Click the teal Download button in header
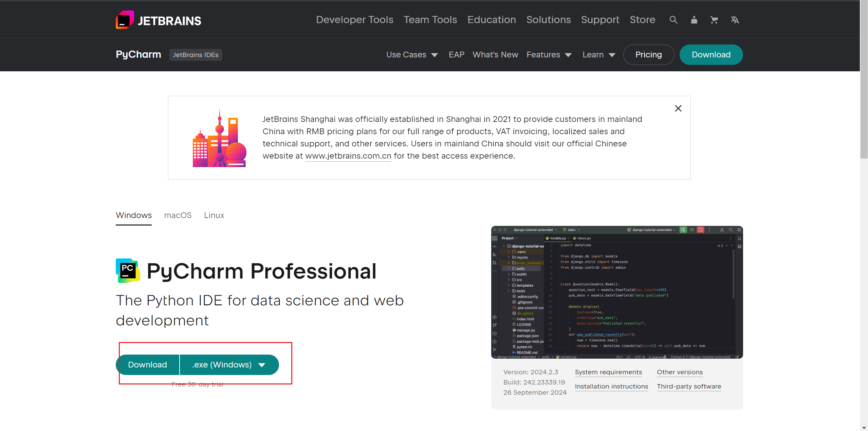This screenshot has height=431, width=868. coord(711,55)
